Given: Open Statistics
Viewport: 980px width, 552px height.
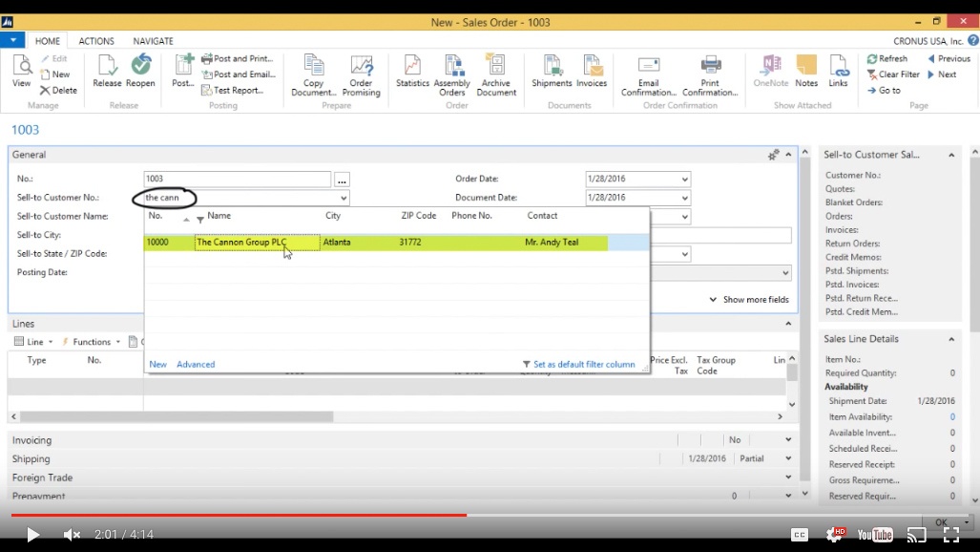Looking at the screenshot, I should (x=412, y=72).
